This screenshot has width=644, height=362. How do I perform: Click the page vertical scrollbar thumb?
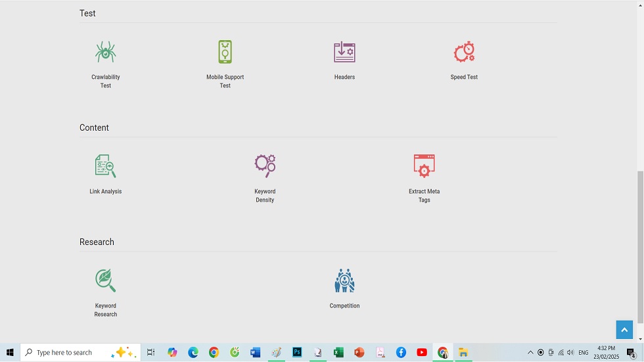click(640, 246)
